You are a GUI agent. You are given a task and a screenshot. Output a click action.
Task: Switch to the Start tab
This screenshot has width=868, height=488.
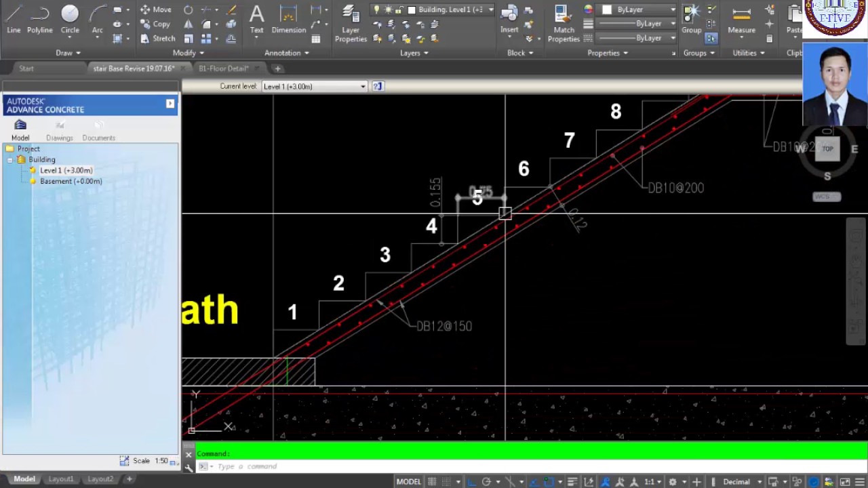pyautogui.click(x=26, y=68)
